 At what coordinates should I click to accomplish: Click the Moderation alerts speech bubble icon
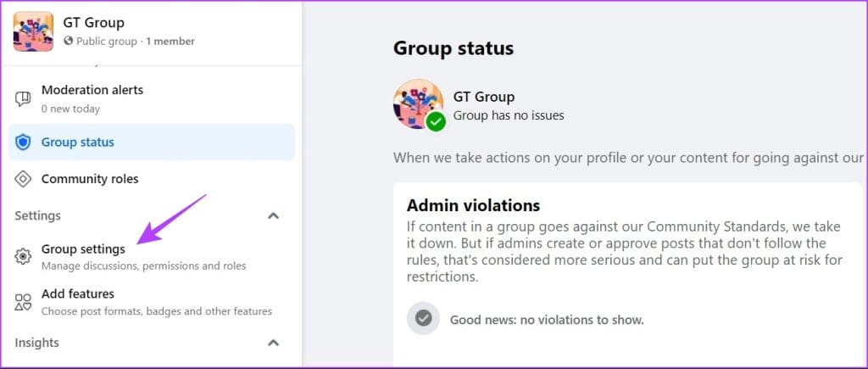[24, 98]
